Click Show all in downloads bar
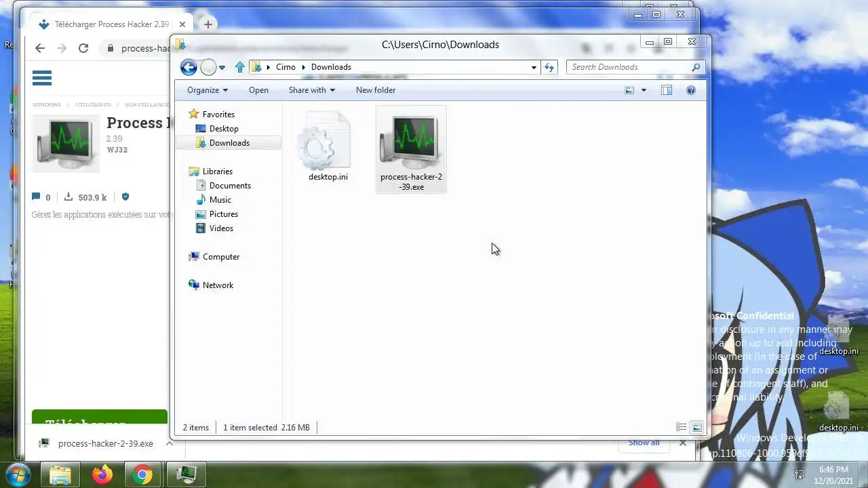 click(x=644, y=443)
